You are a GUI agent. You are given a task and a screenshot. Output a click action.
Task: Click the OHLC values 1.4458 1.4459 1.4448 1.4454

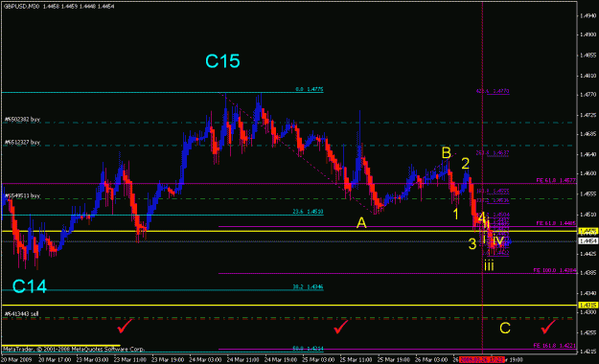[79, 6]
